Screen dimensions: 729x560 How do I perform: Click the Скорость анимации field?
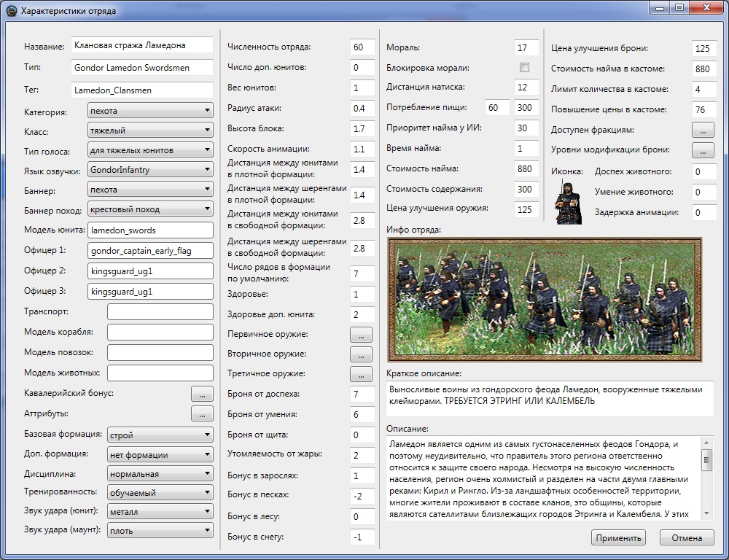(362, 149)
